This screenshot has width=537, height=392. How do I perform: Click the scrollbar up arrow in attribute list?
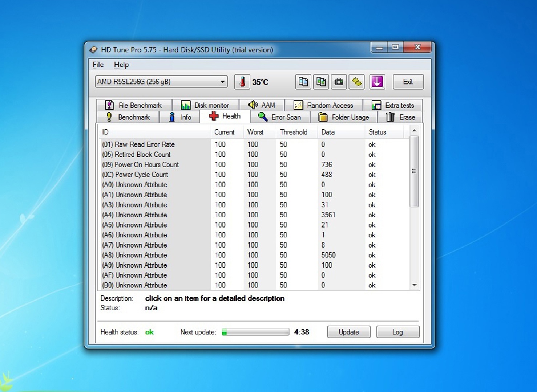click(414, 130)
